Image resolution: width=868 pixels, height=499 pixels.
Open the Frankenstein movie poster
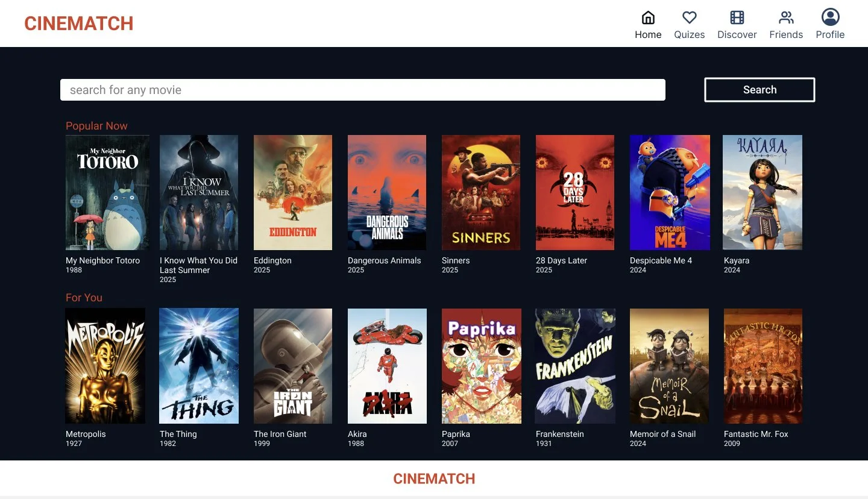[x=575, y=366]
